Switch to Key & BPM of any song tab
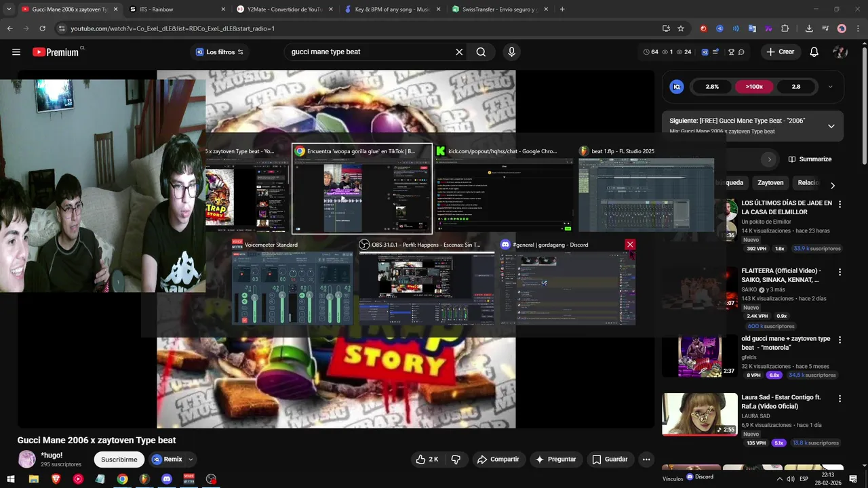The height and width of the screenshot is (488, 868). [x=392, y=9]
